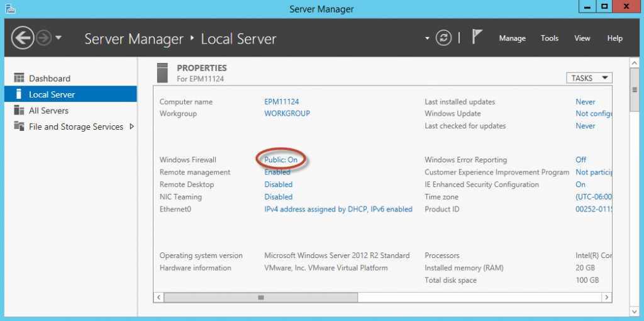644x321 pixels.
Task: Click the Windows Firewall label
Action: click(x=187, y=159)
